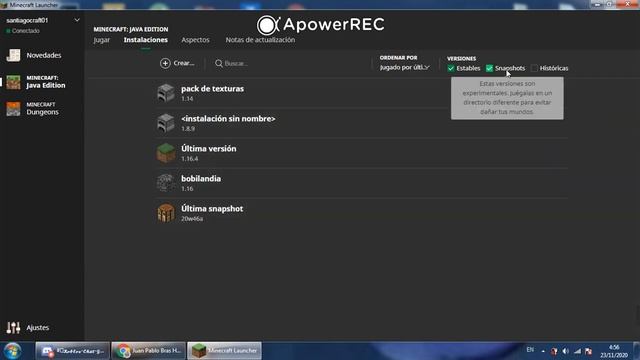Switch to the Aspectos tab
The height and width of the screenshot is (360, 640).
pyautogui.click(x=196, y=40)
